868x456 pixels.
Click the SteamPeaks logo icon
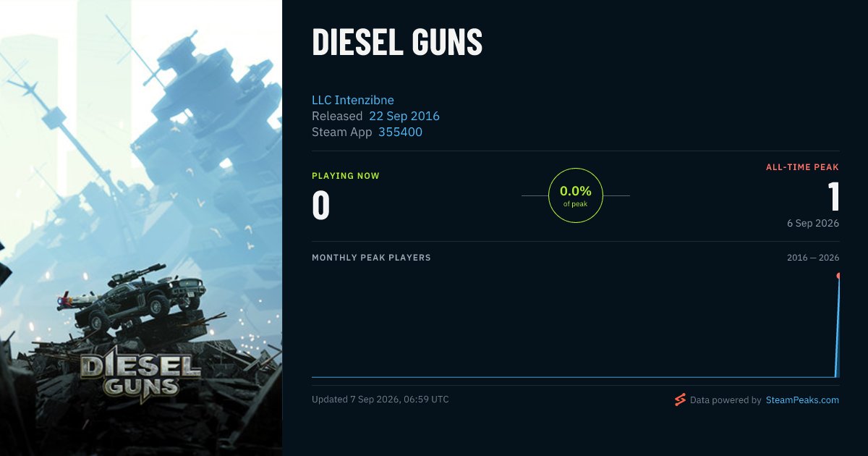pos(680,400)
